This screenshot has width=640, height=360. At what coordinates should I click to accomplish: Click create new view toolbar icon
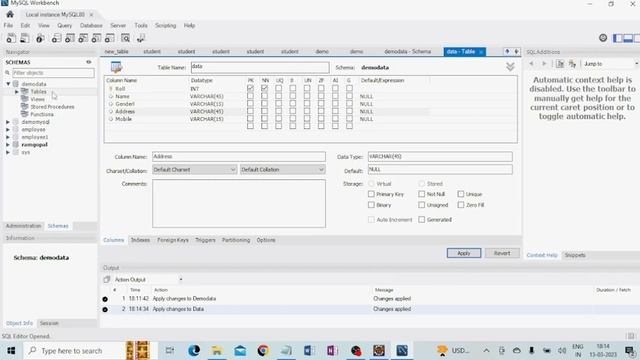[83, 38]
